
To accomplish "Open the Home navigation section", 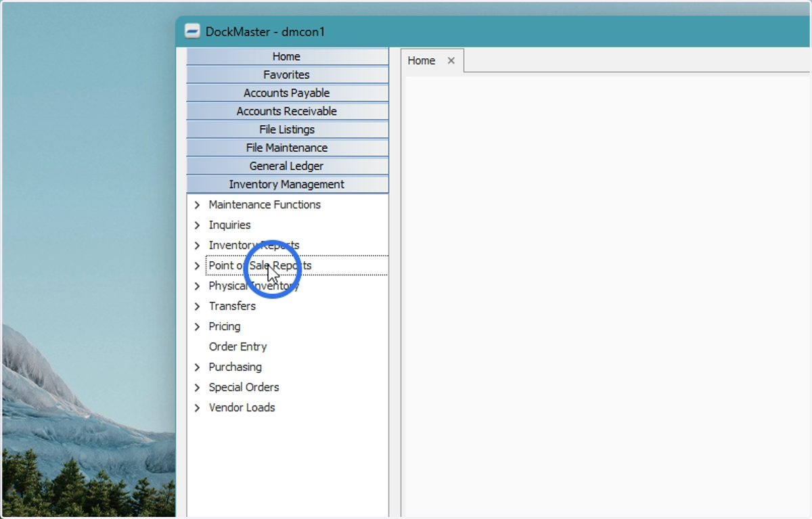I will click(287, 57).
